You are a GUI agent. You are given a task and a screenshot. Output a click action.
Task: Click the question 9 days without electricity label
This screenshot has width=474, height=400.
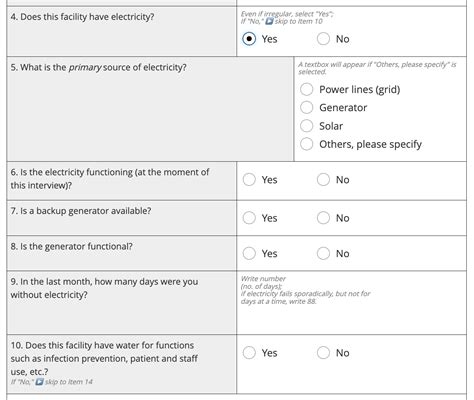pos(104,288)
